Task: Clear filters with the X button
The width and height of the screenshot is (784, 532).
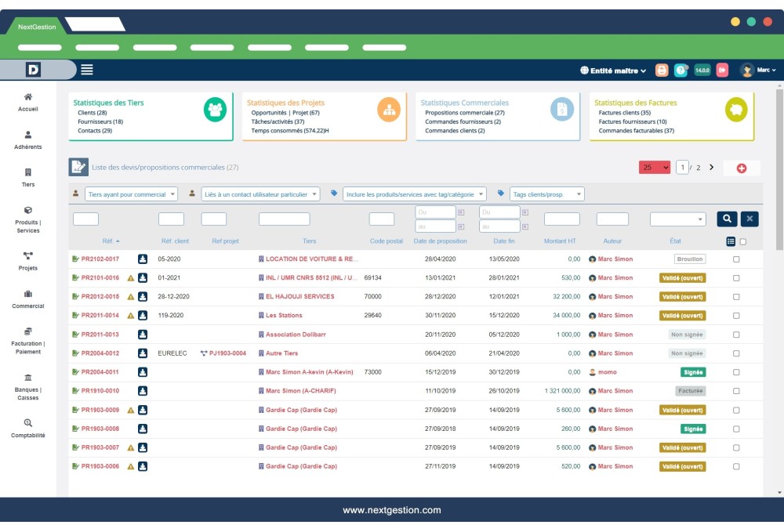Action: click(x=750, y=219)
